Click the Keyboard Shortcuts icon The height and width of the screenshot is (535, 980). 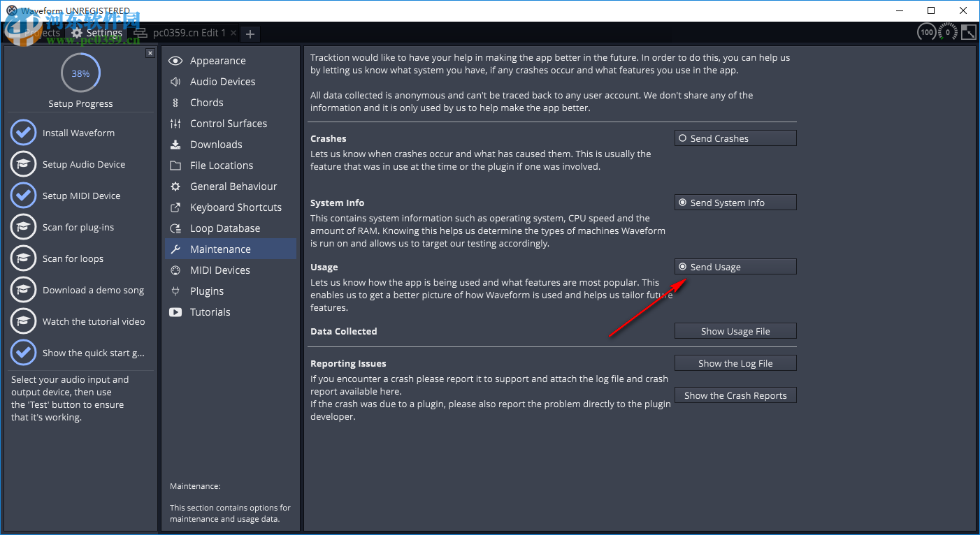point(175,207)
